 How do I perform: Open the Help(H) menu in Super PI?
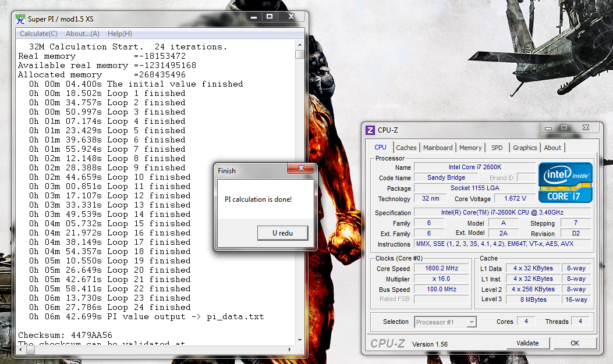pos(119,34)
